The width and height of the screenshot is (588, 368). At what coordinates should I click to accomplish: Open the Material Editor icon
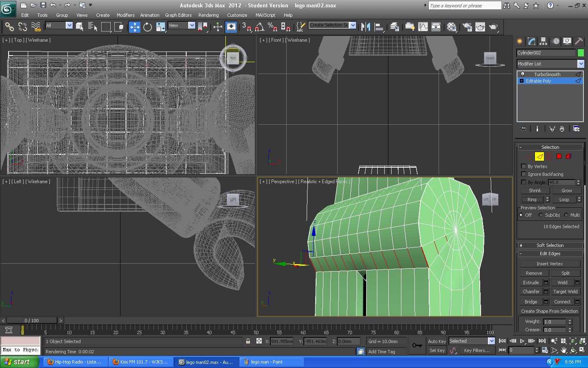click(452, 27)
